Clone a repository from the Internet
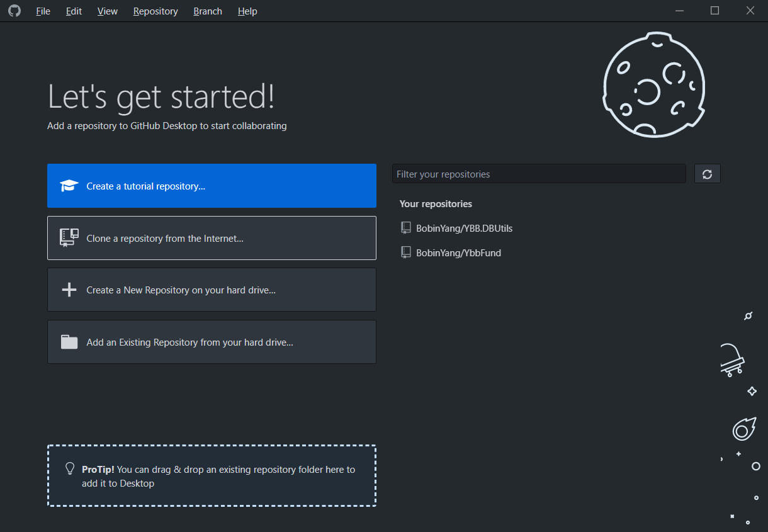 click(x=212, y=238)
